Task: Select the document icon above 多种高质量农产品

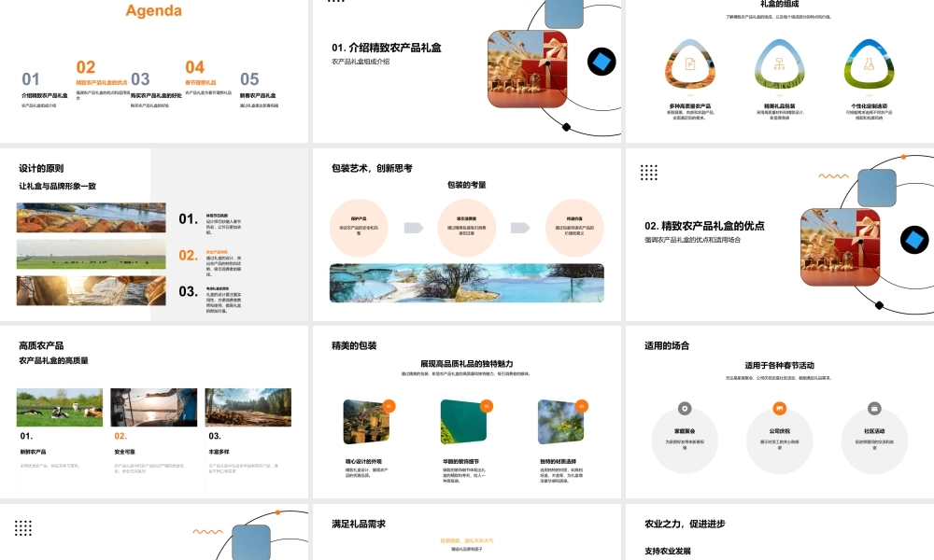Action: point(690,64)
